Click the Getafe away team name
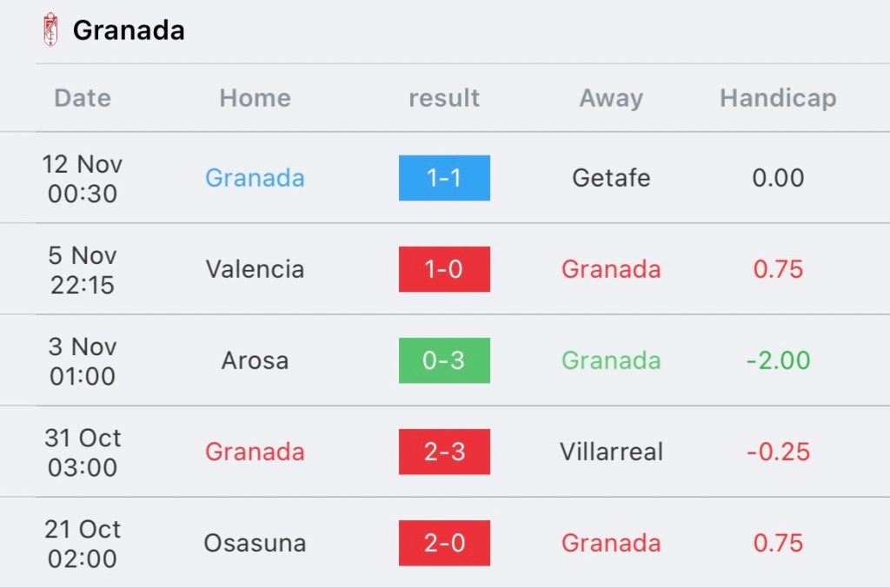This screenshot has width=890, height=588. [611, 178]
